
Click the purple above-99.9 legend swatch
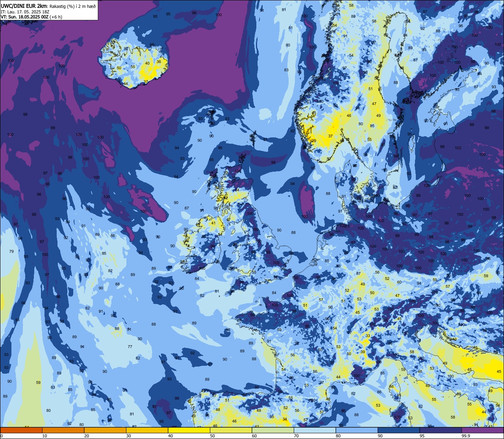[482, 430]
